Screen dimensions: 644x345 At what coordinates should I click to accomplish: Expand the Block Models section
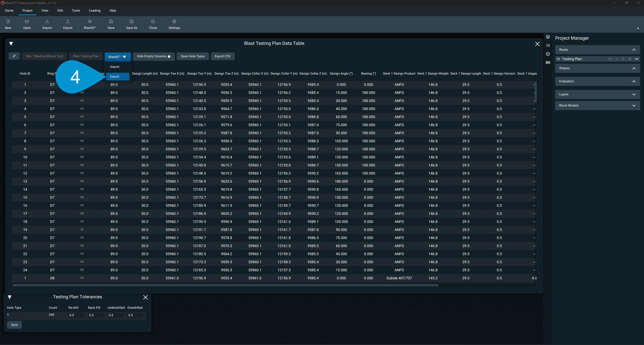click(634, 105)
